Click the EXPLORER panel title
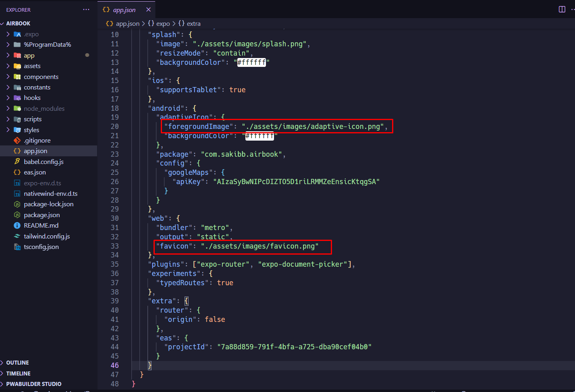The image size is (575, 392). point(19,10)
